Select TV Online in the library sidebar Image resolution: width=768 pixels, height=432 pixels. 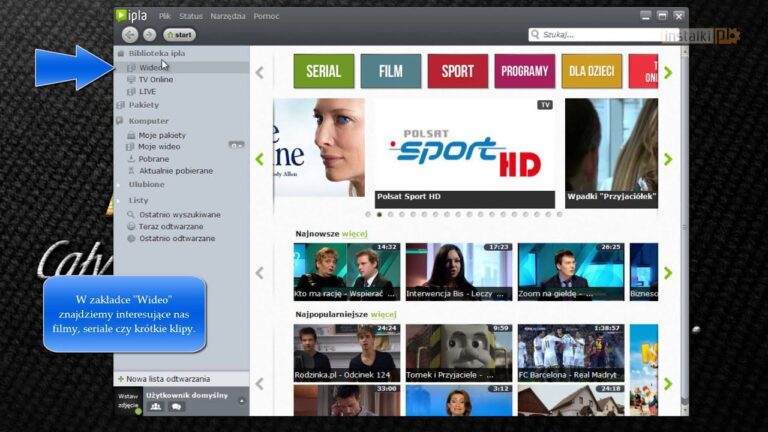[x=155, y=79]
